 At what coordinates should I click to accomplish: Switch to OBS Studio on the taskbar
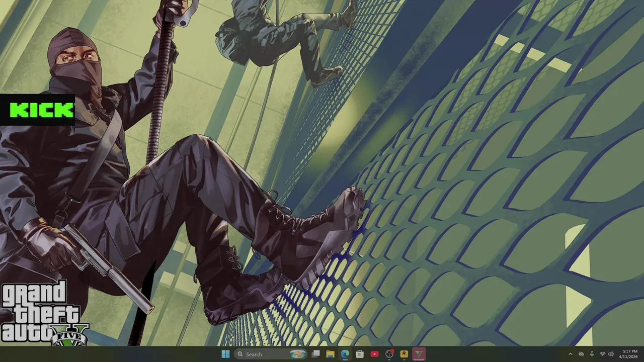[389, 354]
